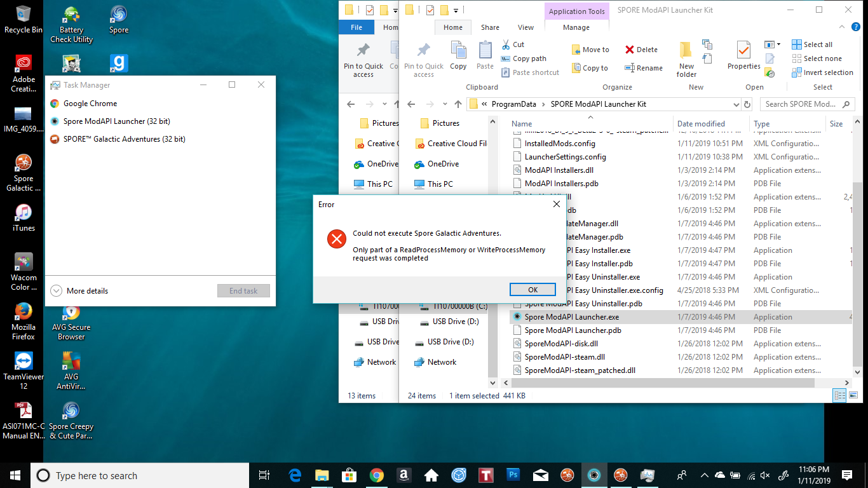Click ProgramData in the address breadcrumb
This screenshot has width=868, height=488.
coord(513,104)
